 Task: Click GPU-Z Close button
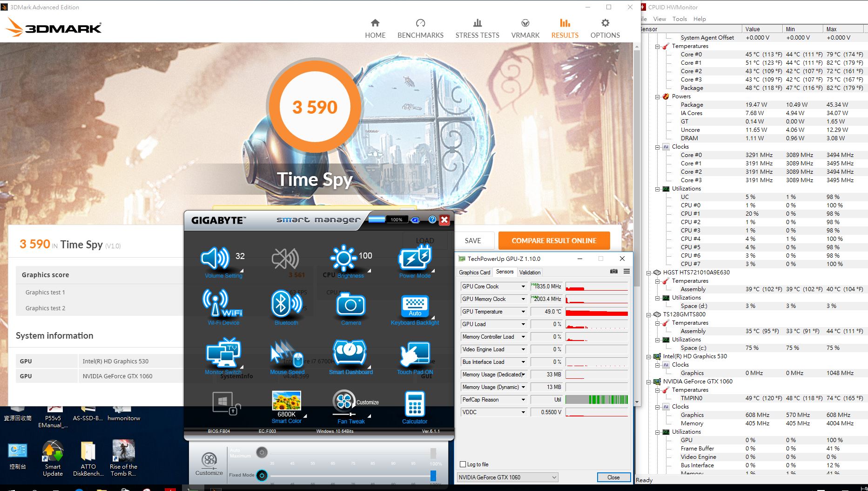[613, 477]
